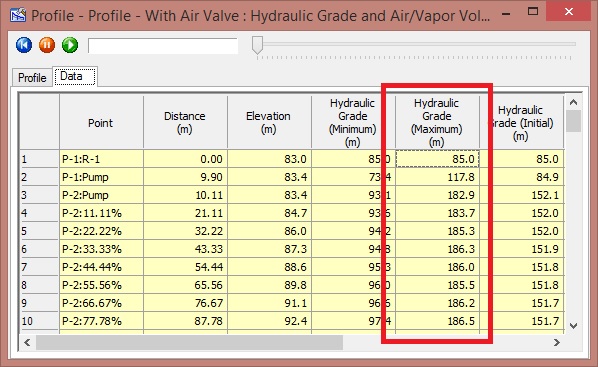
Task: Pause the animation with orange button
Action: coord(47,45)
